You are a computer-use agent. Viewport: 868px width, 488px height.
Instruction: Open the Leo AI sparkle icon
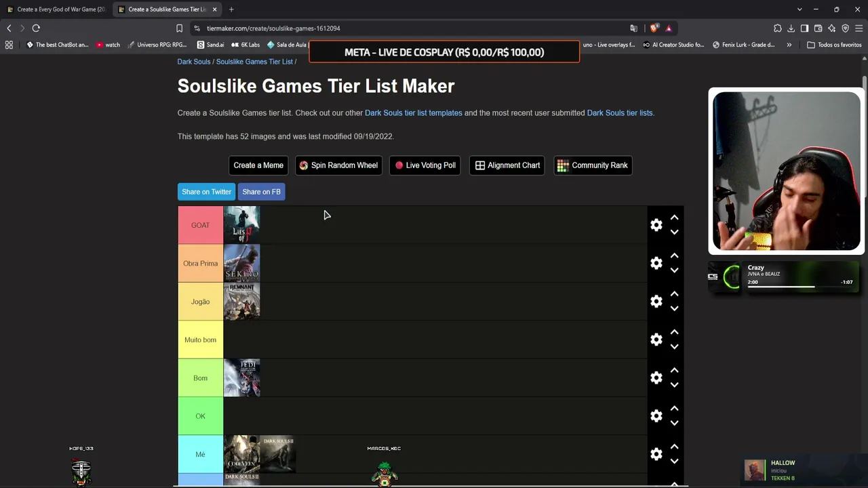point(831,28)
